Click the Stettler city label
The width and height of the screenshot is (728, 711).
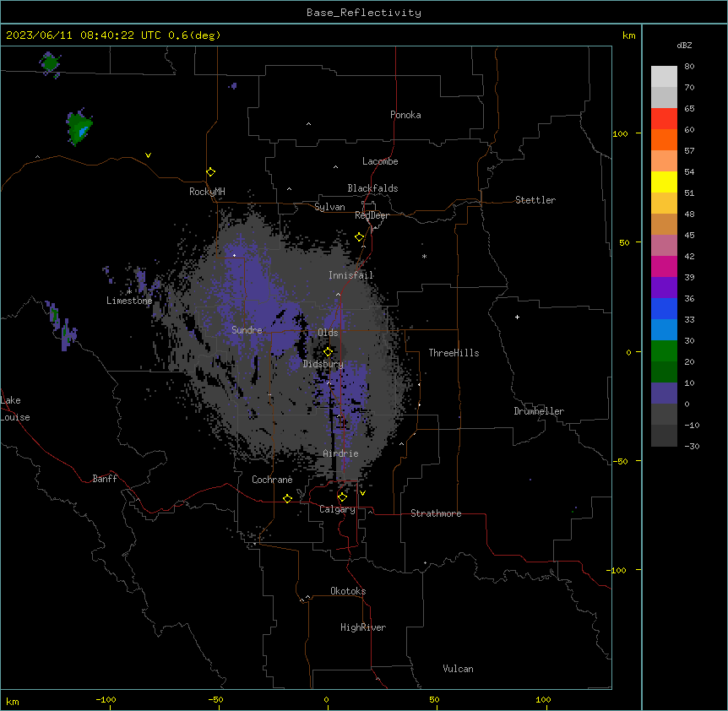(535, 200)
